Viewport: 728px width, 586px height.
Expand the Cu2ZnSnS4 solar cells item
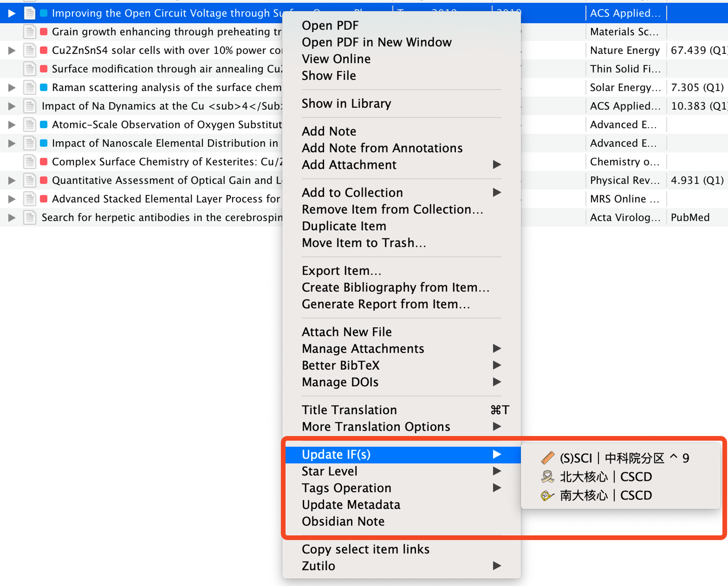point(12,50)
